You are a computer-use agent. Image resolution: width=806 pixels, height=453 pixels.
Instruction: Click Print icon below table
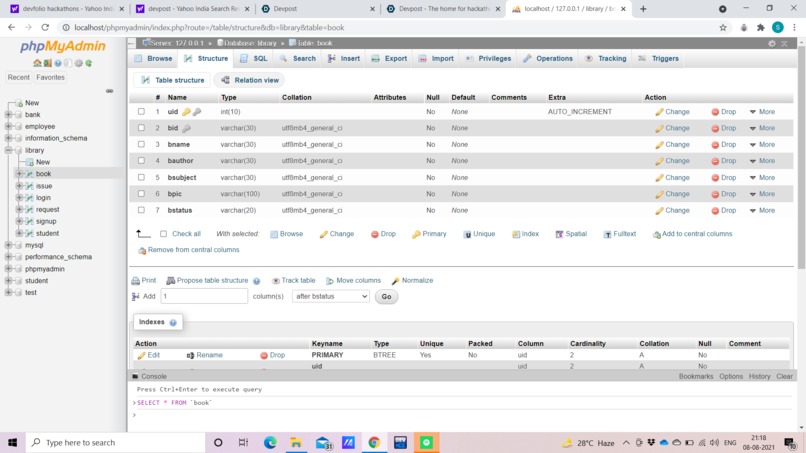point(136,281)
